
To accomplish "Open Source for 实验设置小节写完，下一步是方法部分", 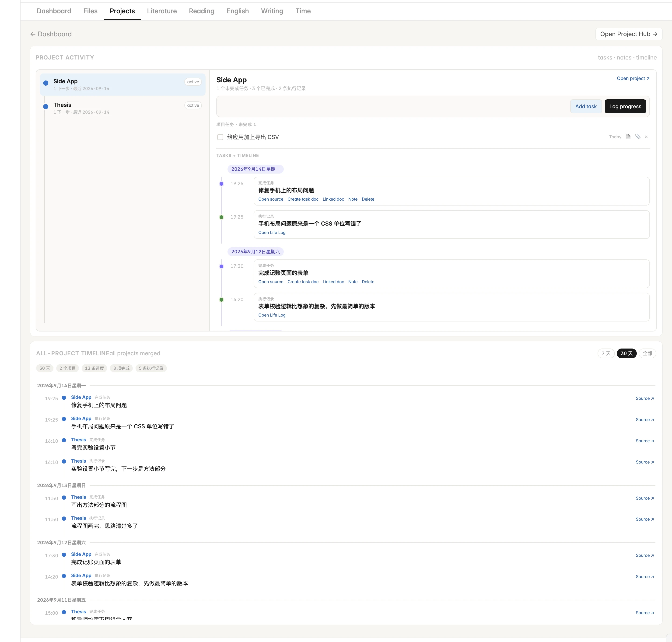I will (645, 462).
